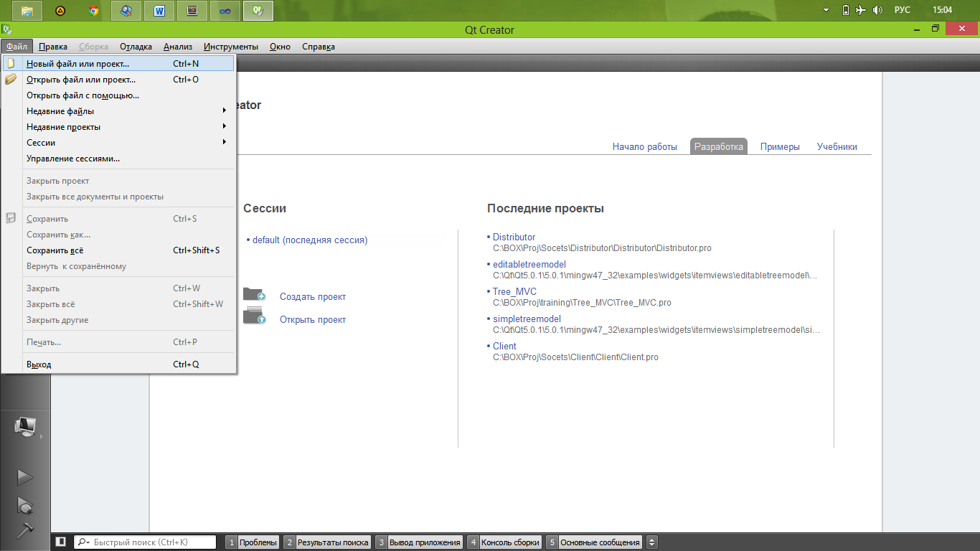Screen dimensions: 980x551
Task: Click the Qt Creator taskbar icon
Action: pyautogui.click(x=258, y=11)
